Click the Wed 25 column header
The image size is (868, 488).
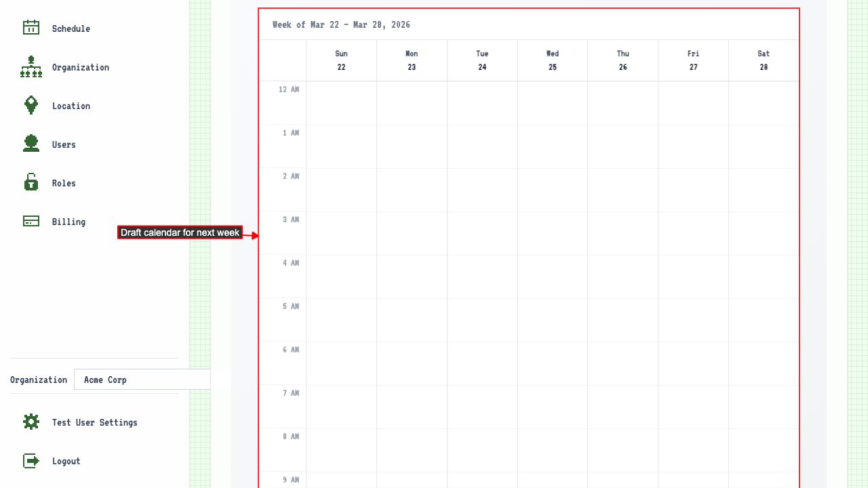(552, 60)
